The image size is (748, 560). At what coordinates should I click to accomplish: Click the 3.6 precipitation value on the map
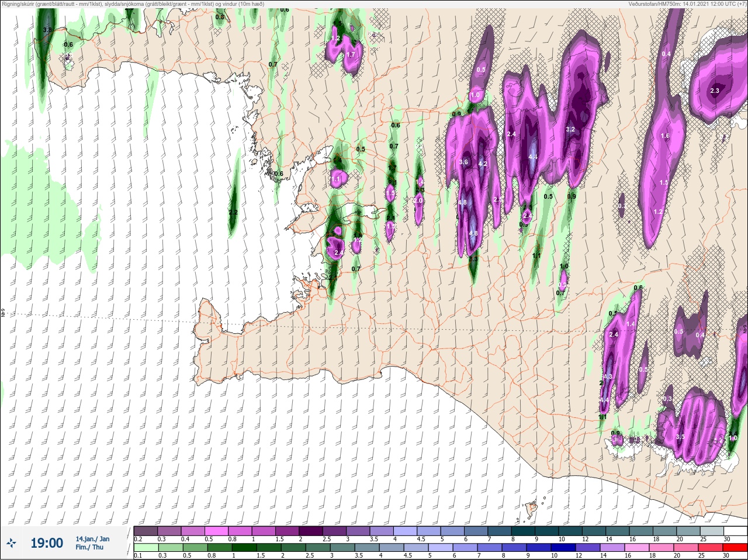click(464, 162)
